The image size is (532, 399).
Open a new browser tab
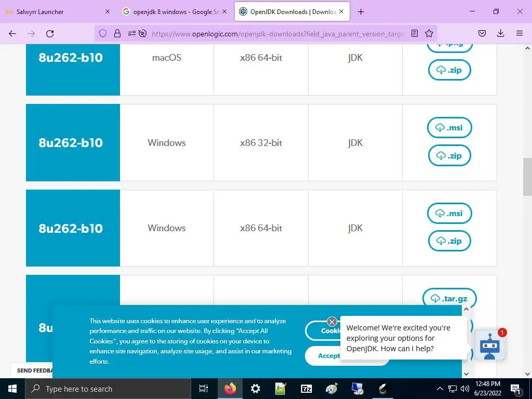point(361,12)
